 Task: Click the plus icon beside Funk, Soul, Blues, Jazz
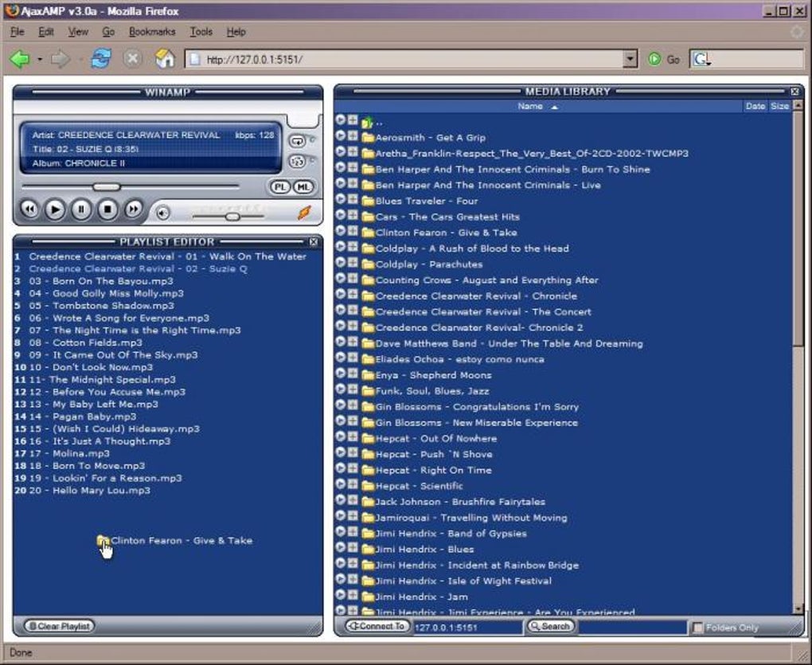353,389
